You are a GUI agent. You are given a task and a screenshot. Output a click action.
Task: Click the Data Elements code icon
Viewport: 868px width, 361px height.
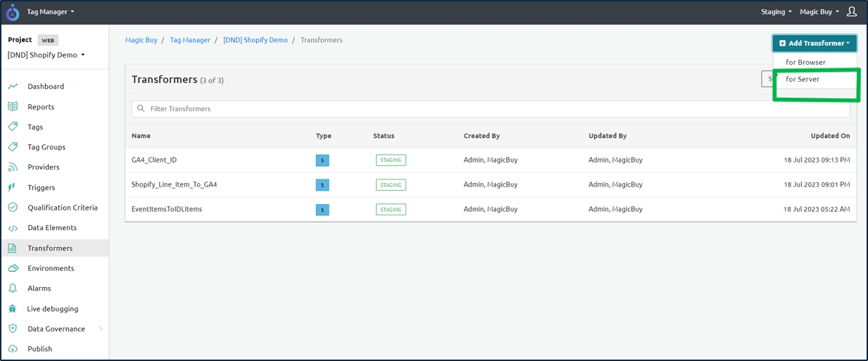coord(13,228)
